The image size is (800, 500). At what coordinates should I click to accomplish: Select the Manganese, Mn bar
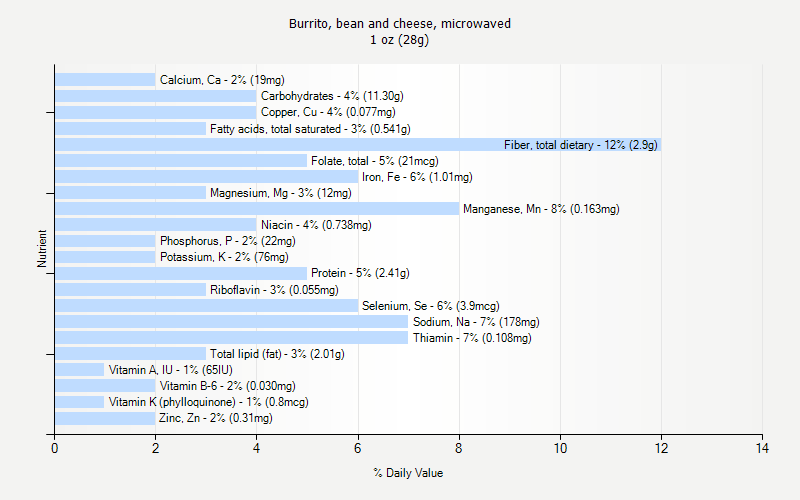[257, 209]
